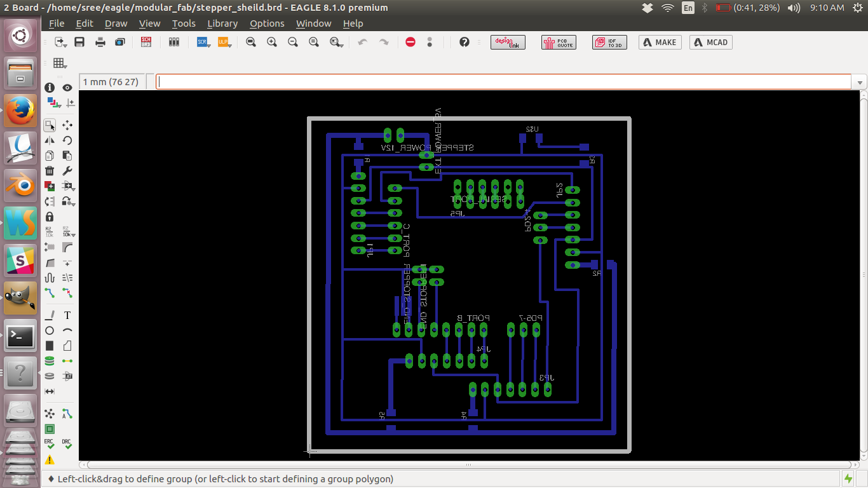
Task: Select the Route airwire tool
Action: [50, 293]
